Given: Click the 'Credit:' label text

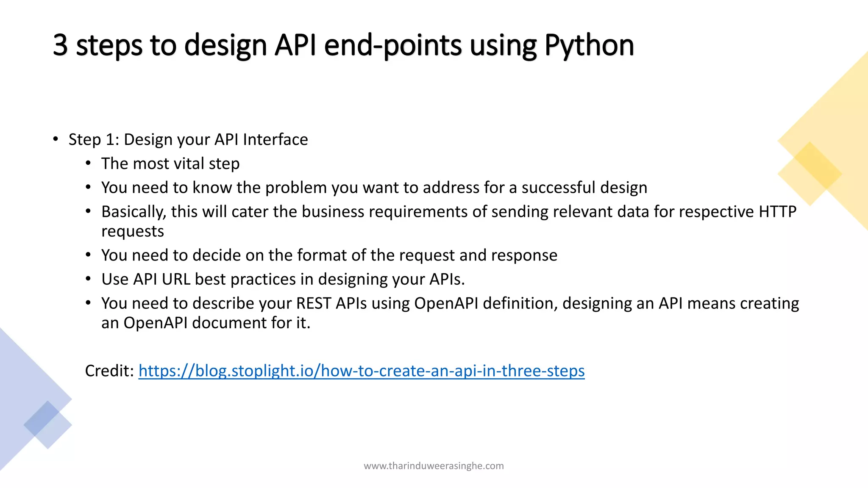Looking at the screenshot, I should pos(109,371).
